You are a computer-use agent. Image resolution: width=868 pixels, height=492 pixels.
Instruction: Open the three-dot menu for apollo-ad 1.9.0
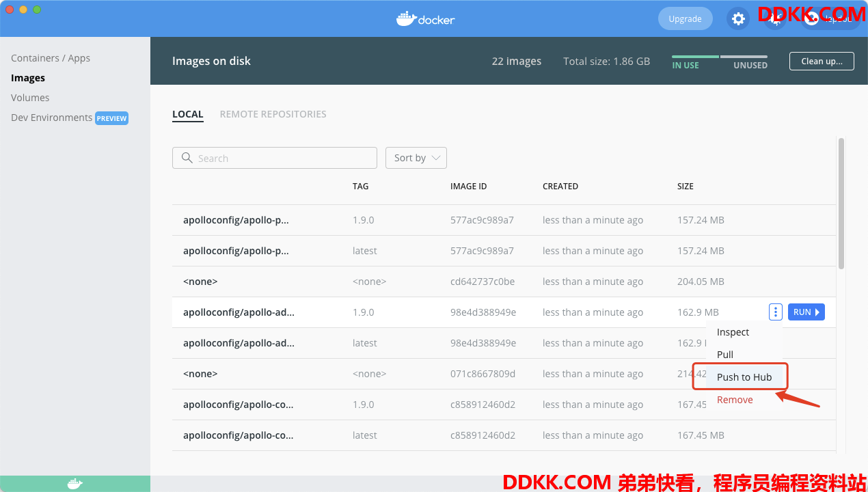coord(775,312)
